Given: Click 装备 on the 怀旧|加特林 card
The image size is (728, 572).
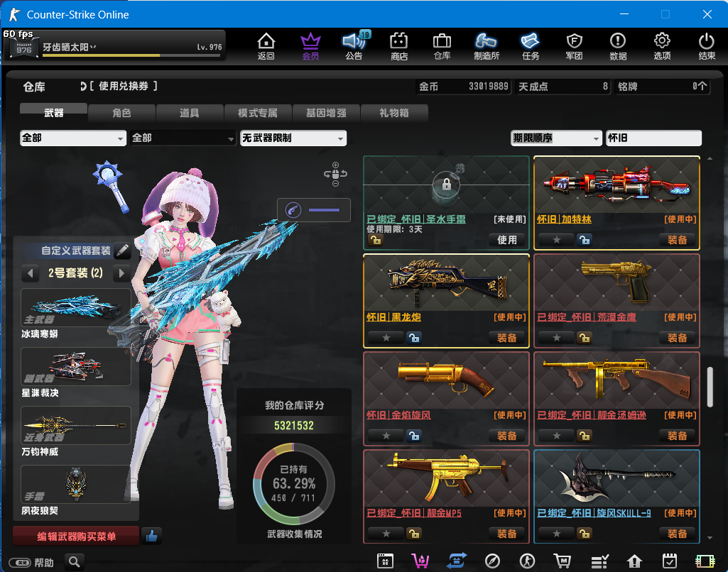Looking at the screenshot, I should pos(678,240).
